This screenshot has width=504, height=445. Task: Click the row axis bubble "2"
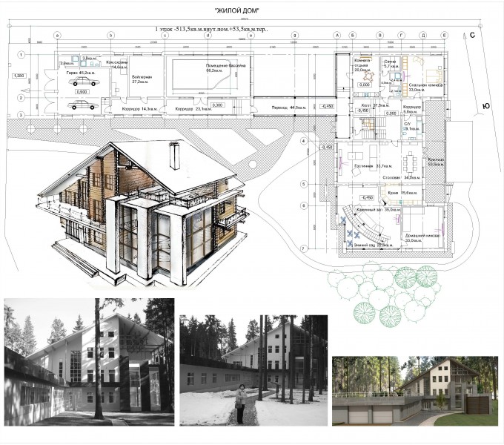point(21,98)
